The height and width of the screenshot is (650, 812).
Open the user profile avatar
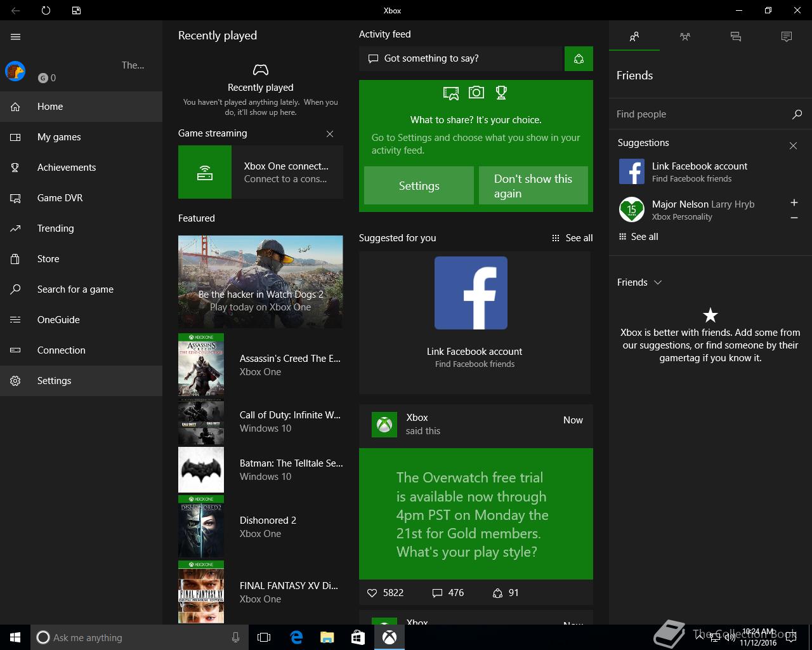15,71
